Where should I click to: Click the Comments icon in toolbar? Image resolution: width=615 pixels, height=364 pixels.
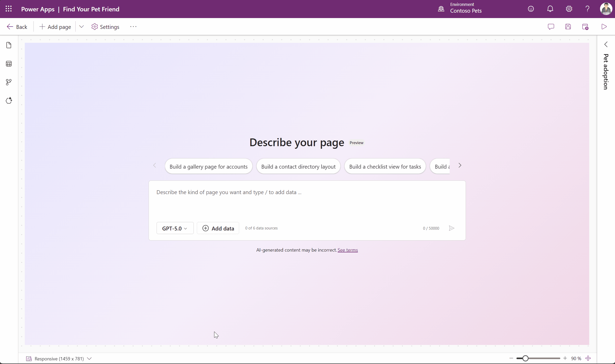(551, 27)
